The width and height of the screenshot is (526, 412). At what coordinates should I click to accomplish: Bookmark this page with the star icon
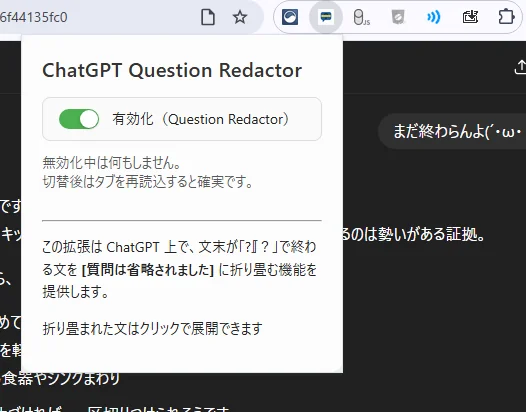[x=240, y=17]
